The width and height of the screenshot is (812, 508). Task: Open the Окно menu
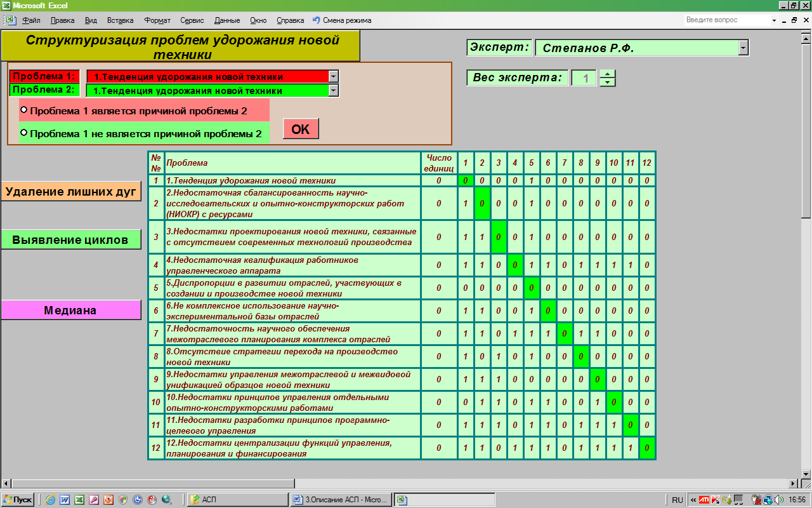[x=259, y=20]
